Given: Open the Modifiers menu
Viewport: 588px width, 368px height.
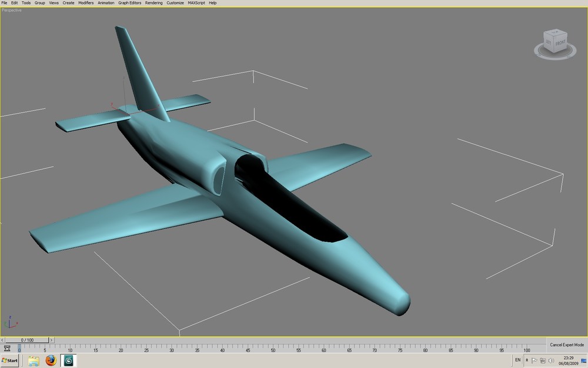Looking at the screenshot, I should (86, 2).
